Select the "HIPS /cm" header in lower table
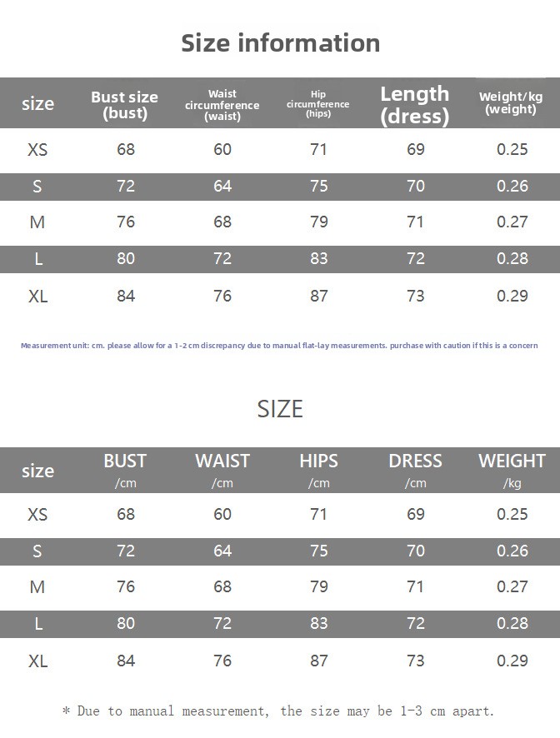 point(318,470)
